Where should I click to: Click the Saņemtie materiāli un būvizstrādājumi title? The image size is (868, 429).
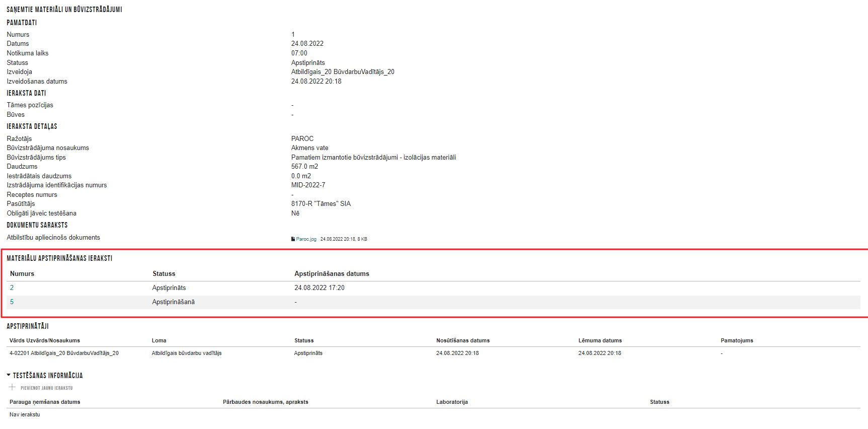point(64,10)
